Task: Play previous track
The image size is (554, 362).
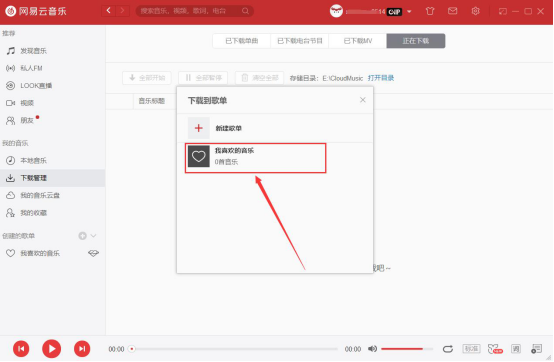Action: click(x=21, y=349)
